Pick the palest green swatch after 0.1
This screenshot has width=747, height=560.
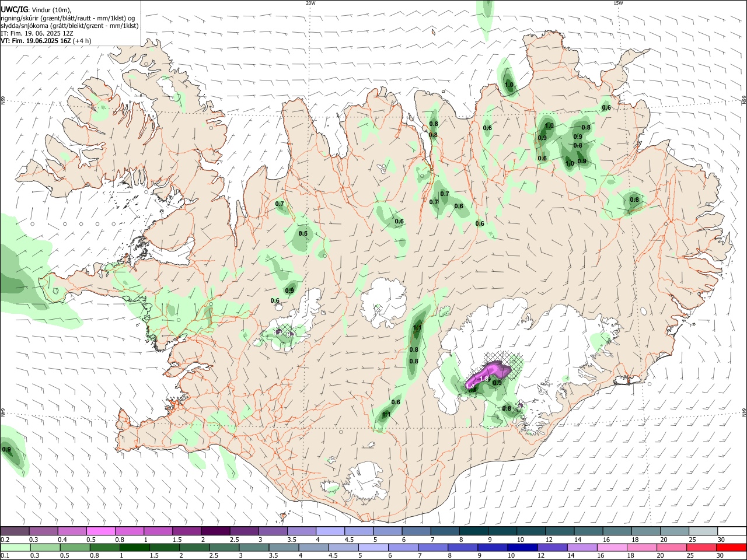pos(15,547)
